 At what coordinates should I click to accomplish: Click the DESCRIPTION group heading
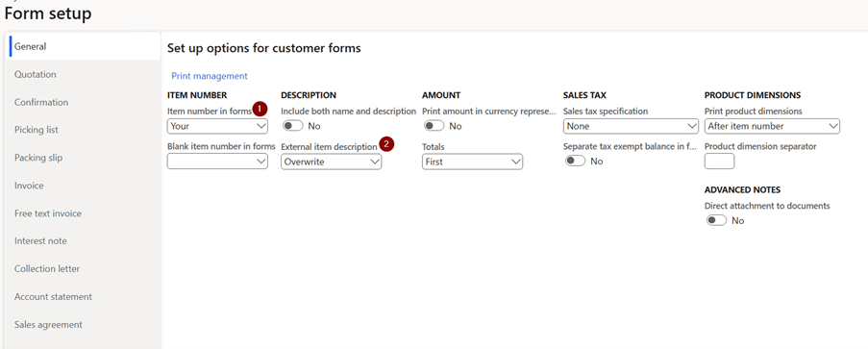309,95
